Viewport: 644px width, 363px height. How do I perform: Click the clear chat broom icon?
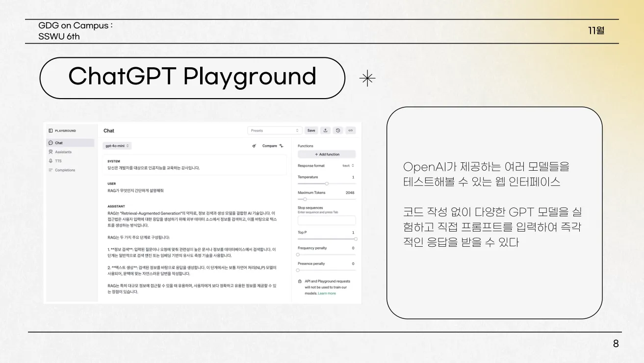click(254, 146)
